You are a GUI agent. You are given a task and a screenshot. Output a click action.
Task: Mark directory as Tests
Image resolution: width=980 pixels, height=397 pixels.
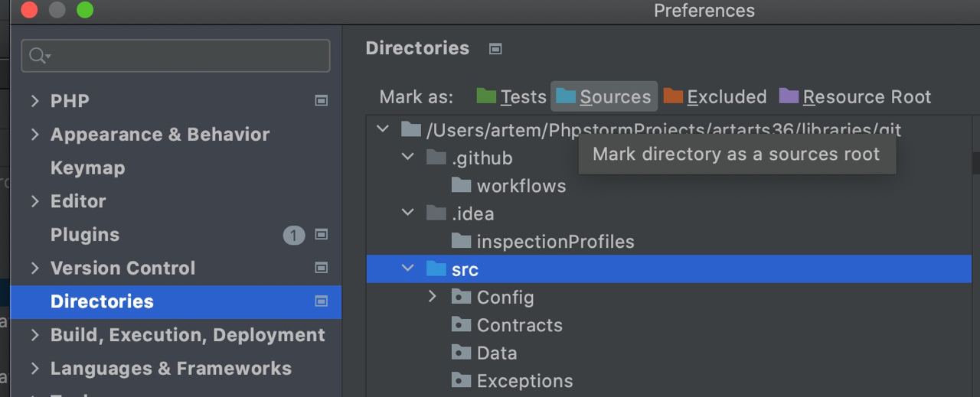point(511,97)
